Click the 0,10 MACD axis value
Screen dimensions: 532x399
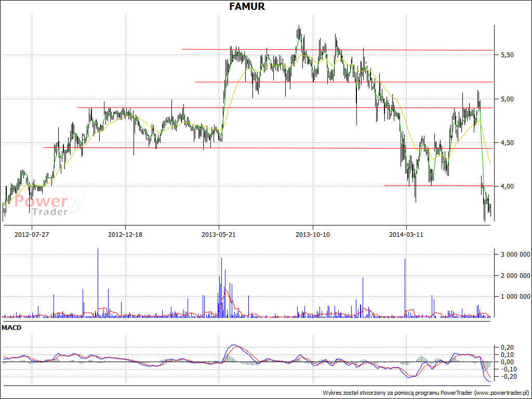pyautogui.click(x=507, y=354)
